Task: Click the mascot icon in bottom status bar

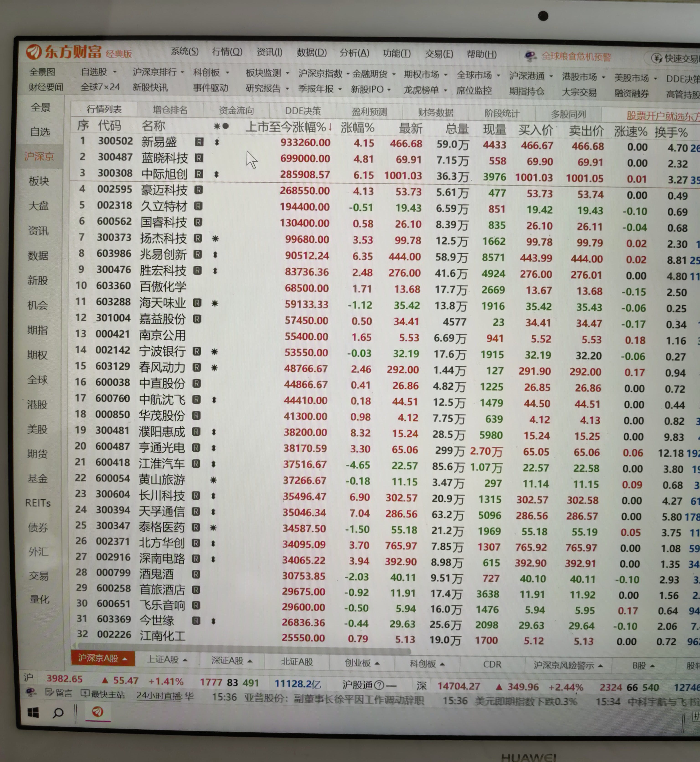Action: [x=31, y=693]
